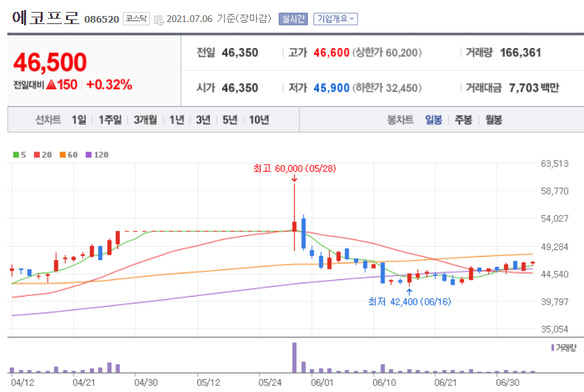Open the 기업개요 dropdown

(335, 19)
